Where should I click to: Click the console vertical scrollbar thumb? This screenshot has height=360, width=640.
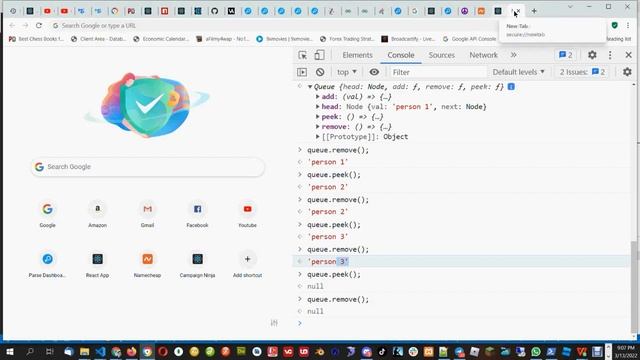pos(634,287)
